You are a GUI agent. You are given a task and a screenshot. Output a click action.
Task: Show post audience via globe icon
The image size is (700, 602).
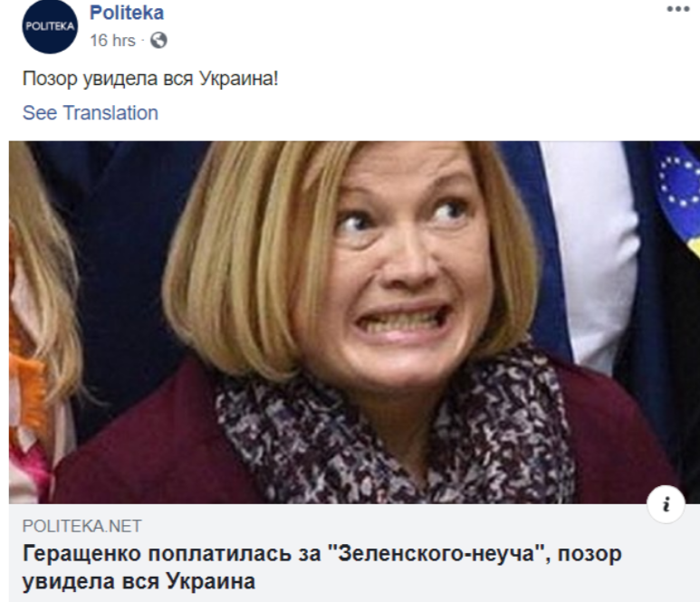coord(158,41)
